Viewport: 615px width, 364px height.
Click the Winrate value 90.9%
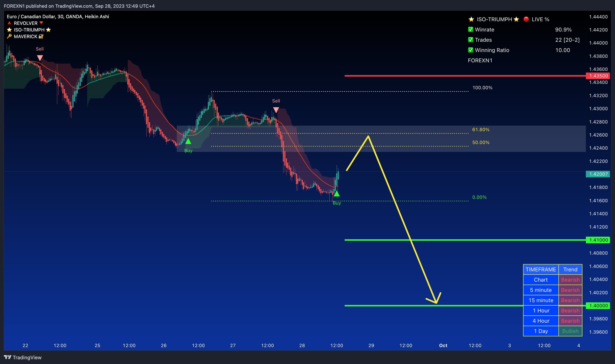pyautogui.click(x=563, y=30)
